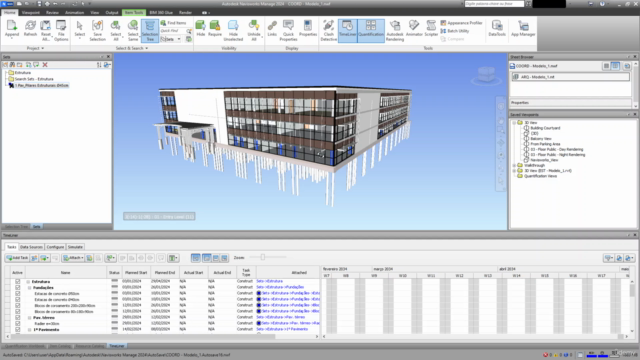Expand the 1º Pavimento task group
The image size is (640, 360).
click(x=29, y=329)
